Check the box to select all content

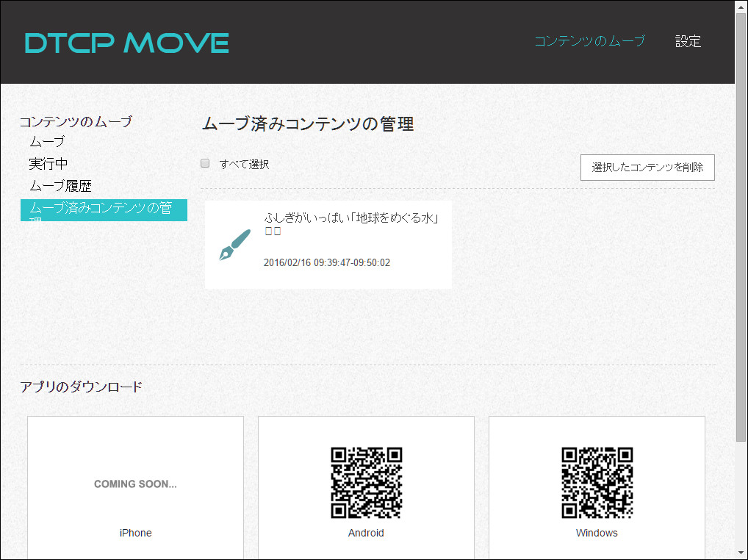coord(205,163)
